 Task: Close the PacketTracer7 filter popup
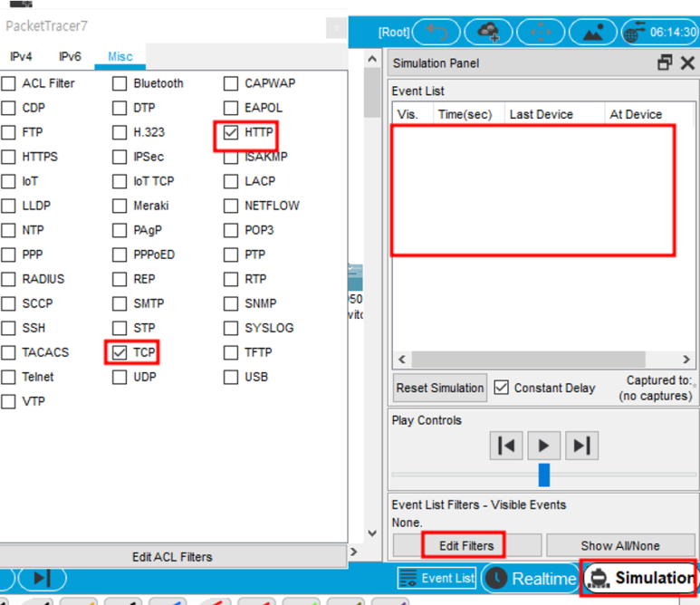(336, 28)
